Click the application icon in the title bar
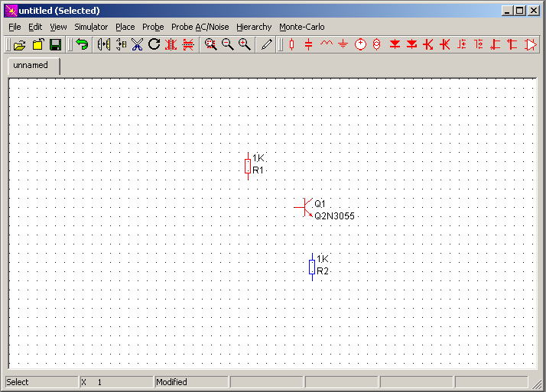Viewport: 546px width, 392px height. click(11, 11)
